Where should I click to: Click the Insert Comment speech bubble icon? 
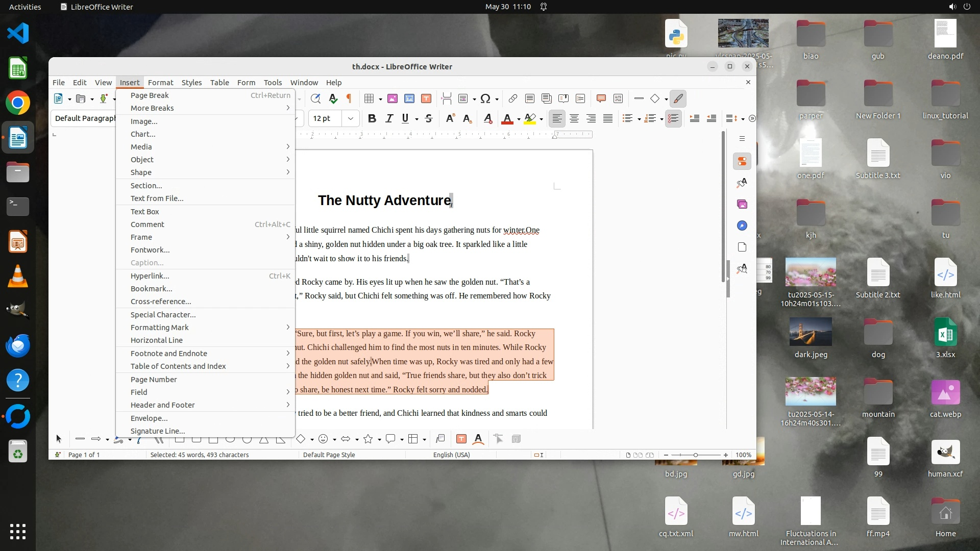[601, 99]
